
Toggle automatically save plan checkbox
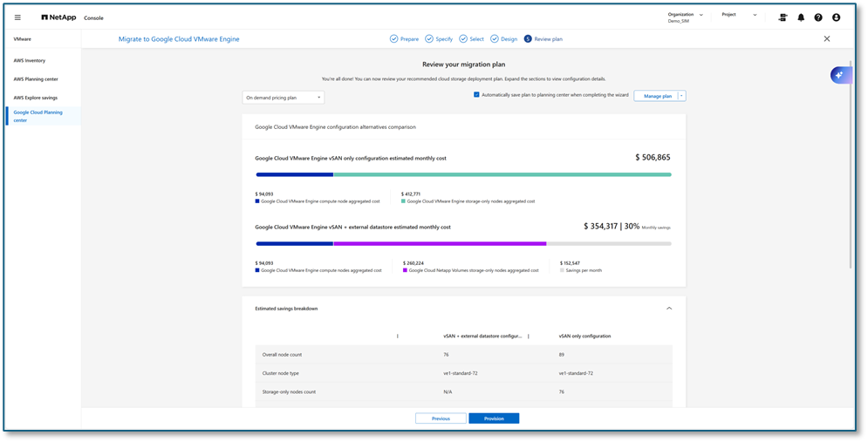(476, 95)
